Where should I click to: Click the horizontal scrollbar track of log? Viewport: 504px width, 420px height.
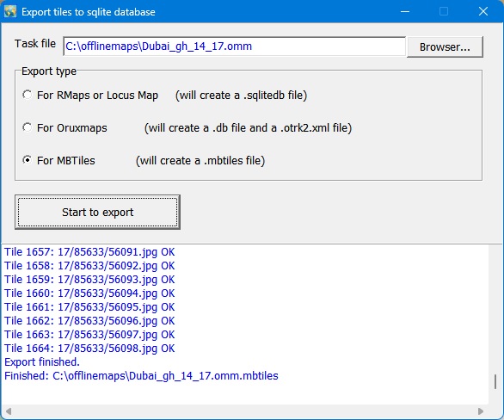[244, 411]
